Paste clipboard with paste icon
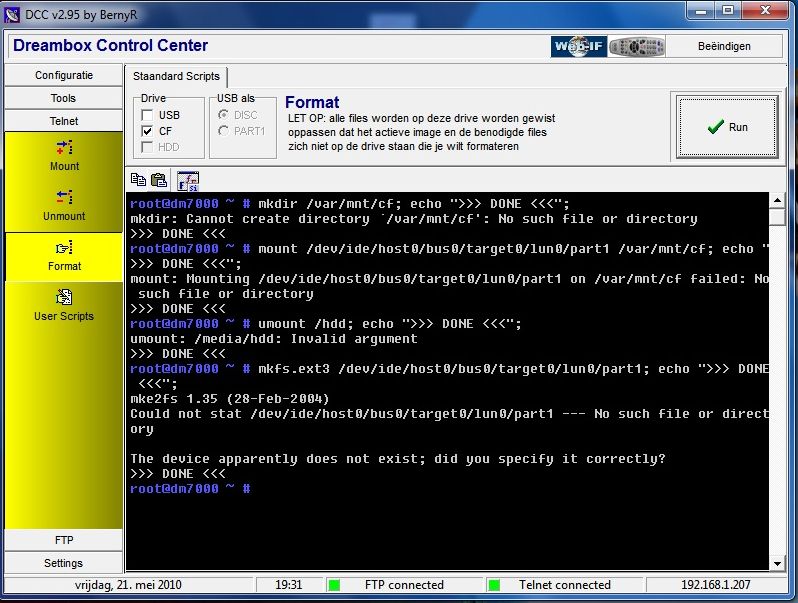Screen dimensions: 798x603 pos(159,180)
